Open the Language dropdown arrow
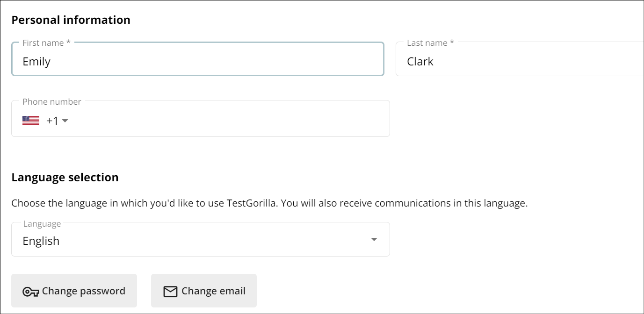 (374, 239)
